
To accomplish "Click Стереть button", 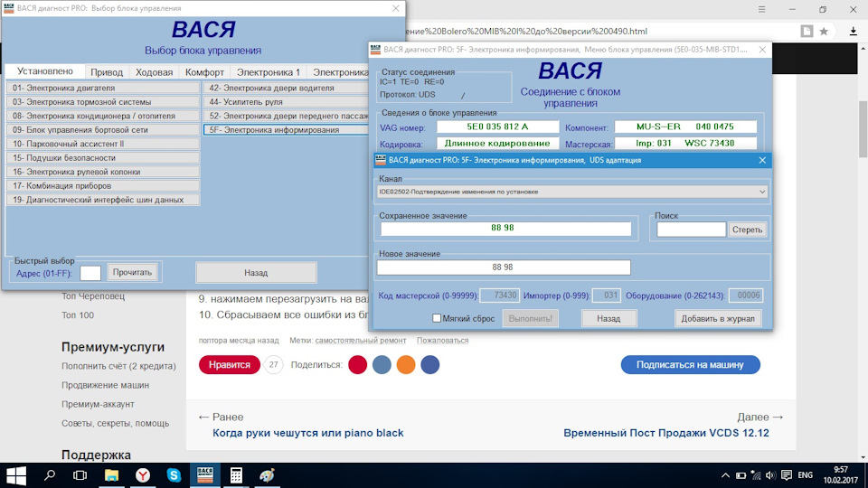I will pyautogui.click(x=748, y=229).
